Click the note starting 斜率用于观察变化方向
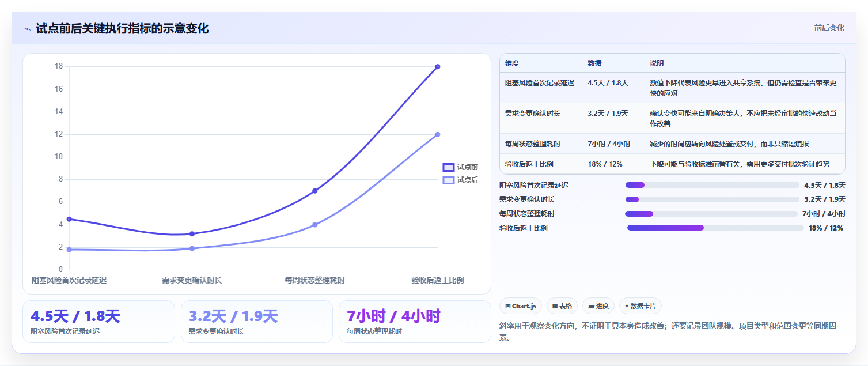This screenshot has height=366, width=868. tap(668, 331)
